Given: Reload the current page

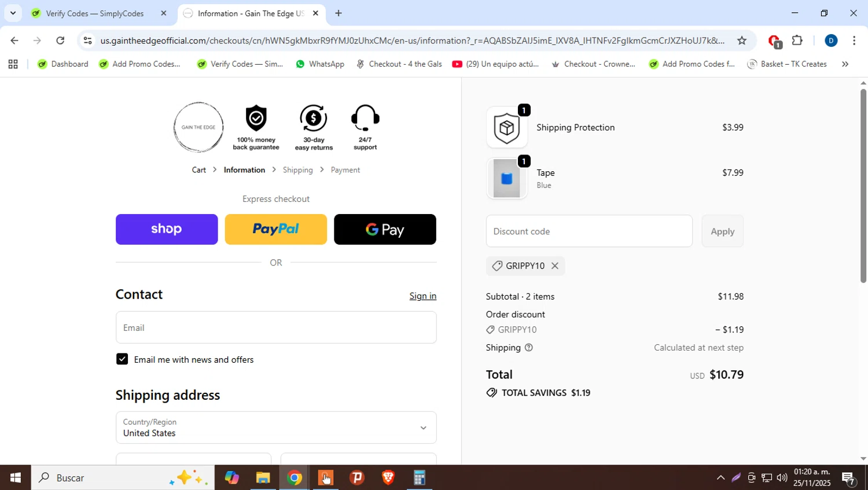Looking at the screenshot, I should coord(60,40).
